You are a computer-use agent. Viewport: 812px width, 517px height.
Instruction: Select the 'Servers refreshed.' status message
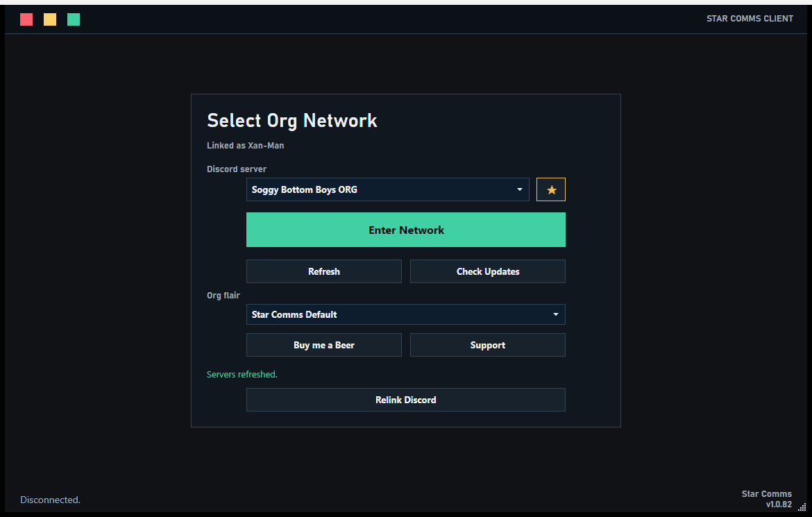point(242,375)
